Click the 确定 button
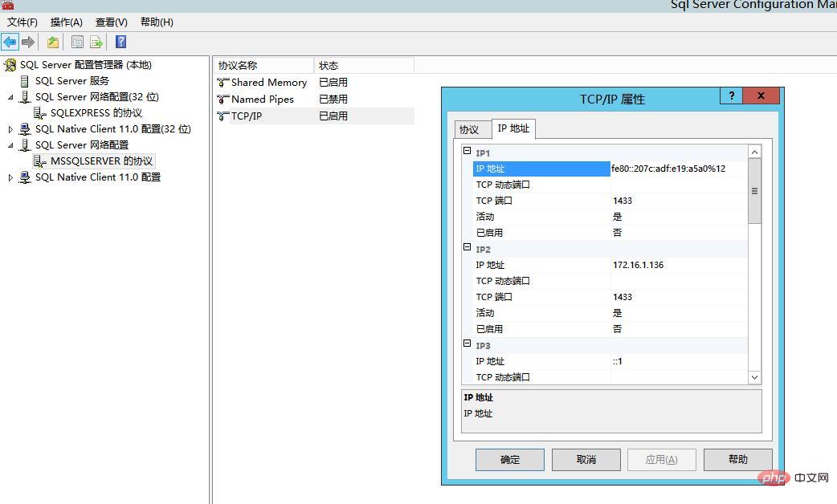This screenshot has width=837, height=504. coord(510,460)
